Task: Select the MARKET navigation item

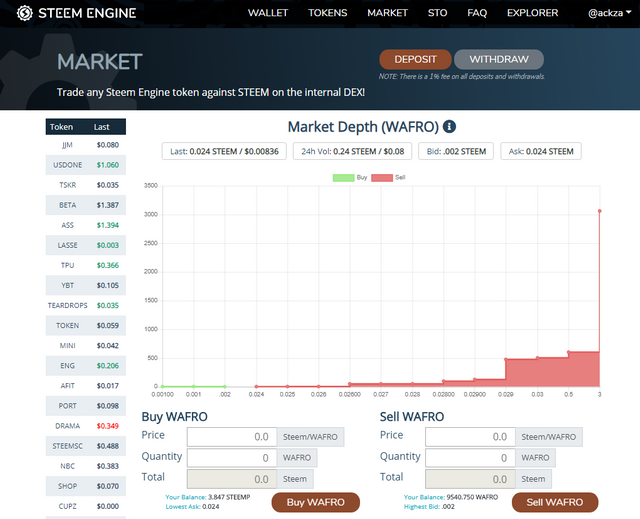Action: pyautogui.click(x=387, y=13)
